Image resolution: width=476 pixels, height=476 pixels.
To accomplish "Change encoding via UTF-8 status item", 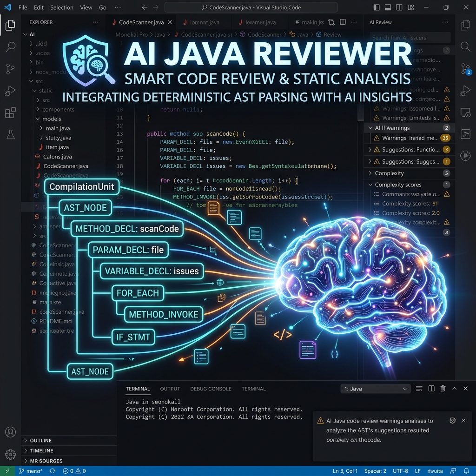I will point(400,471).
